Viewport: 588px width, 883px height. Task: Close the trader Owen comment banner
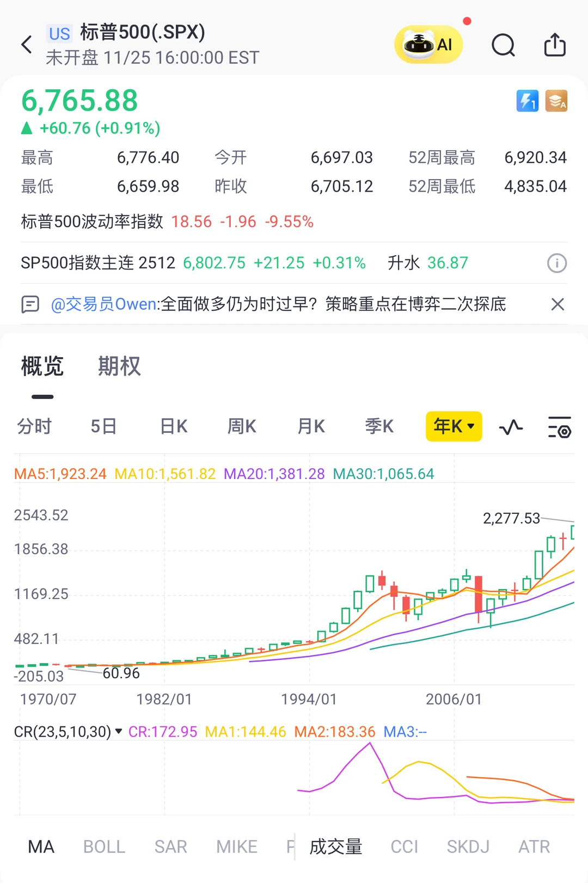coord(558,304)
